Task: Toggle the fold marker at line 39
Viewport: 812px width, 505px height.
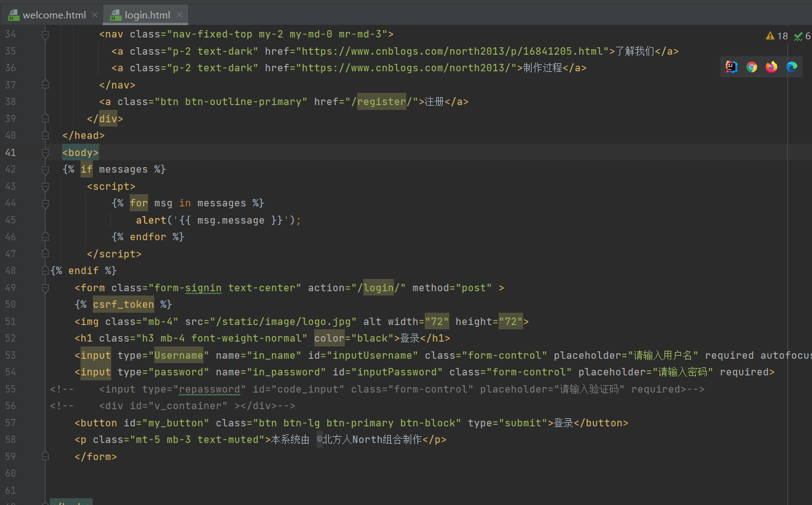Action: (x=45, y=119)
